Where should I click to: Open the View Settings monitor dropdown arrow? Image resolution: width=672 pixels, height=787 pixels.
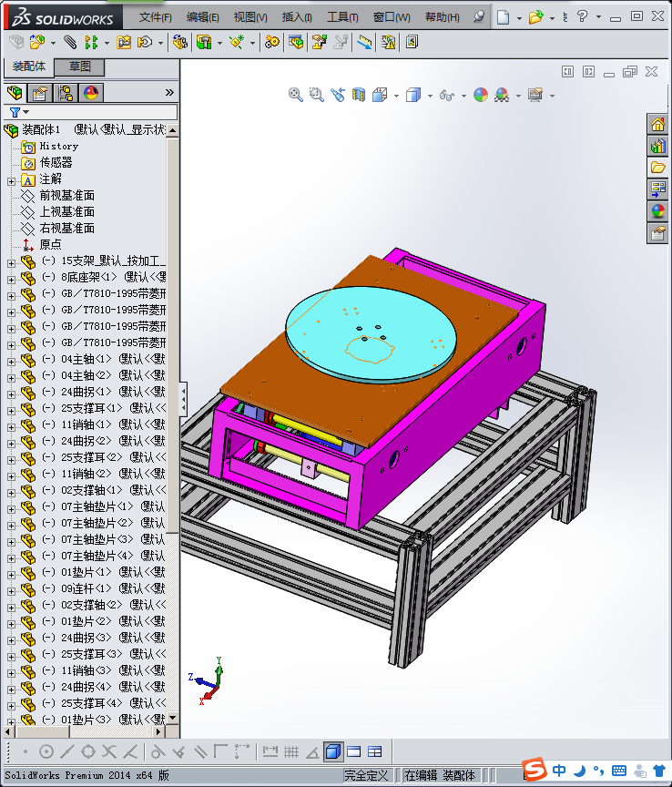click(x=552, y=96)
